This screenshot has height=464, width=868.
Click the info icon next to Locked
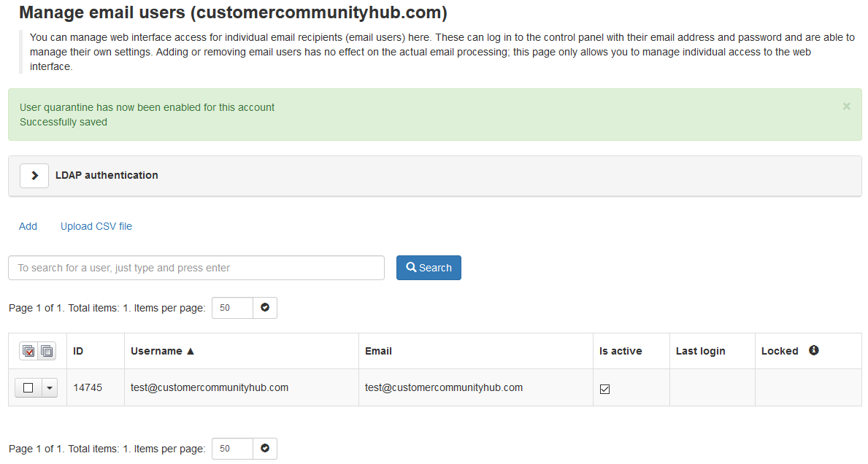coord(813,351)
